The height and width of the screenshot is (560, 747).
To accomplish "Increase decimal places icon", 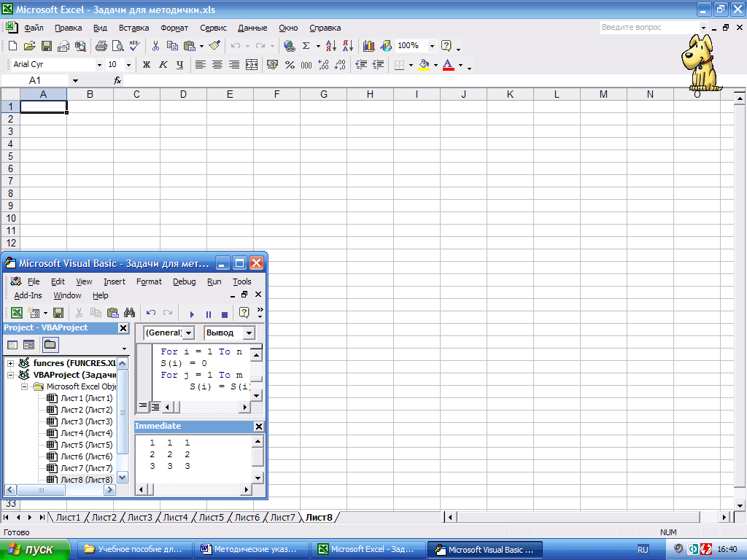I will [323, 65].
